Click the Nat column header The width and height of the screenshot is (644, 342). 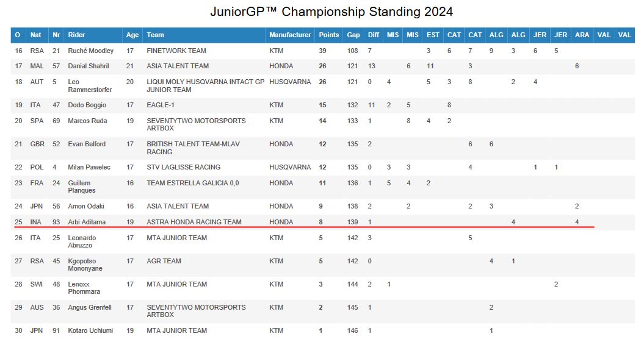tap(36, 35)
